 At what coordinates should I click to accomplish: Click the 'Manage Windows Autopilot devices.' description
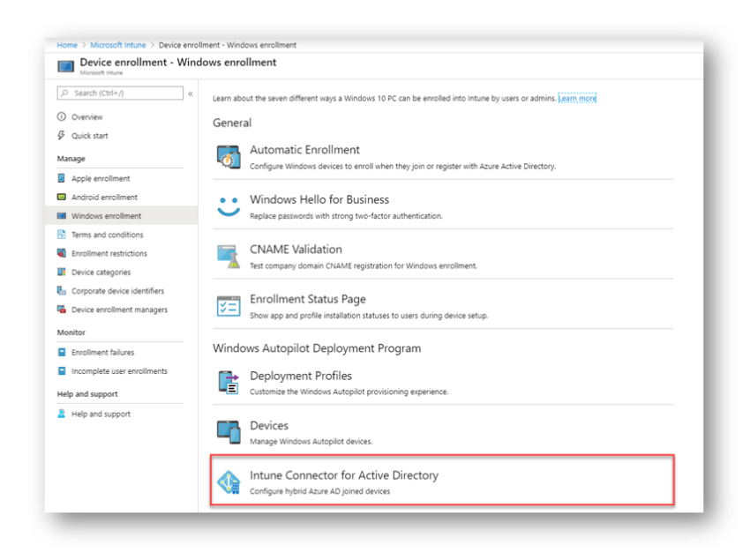coord(311,442)
